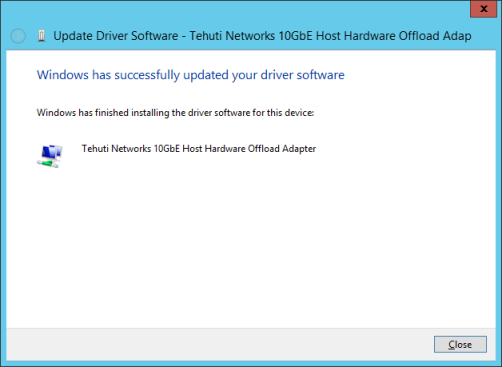Image resolution: width=502 pixels, height=367 pixels.
Task: Click the network adapter computer icon
Action: (50, 156)
